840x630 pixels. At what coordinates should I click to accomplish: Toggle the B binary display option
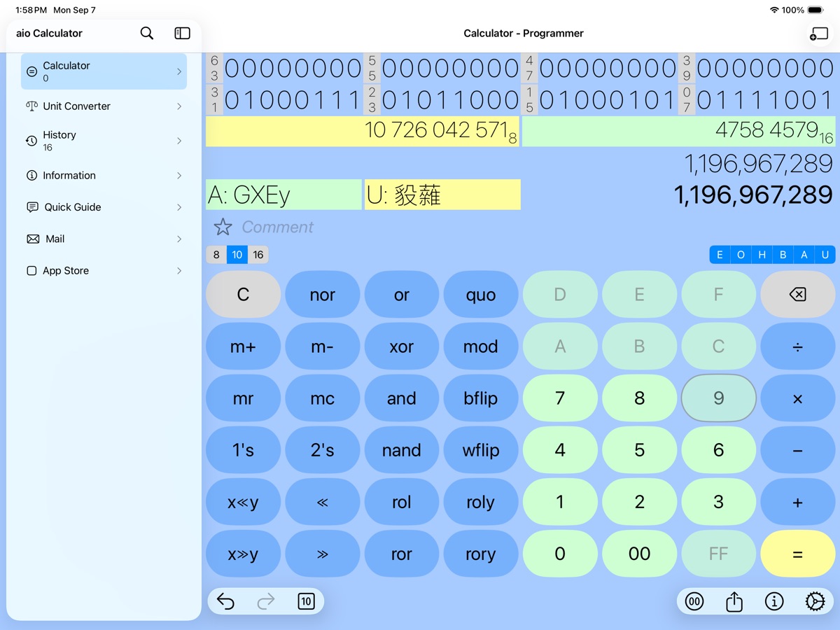(x=783, y=255)
